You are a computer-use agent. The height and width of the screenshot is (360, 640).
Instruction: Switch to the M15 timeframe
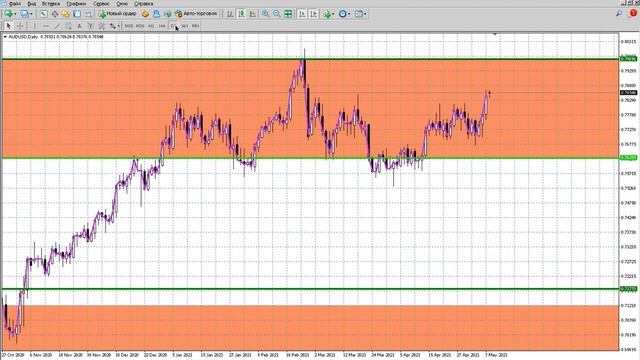pos(129,26)
